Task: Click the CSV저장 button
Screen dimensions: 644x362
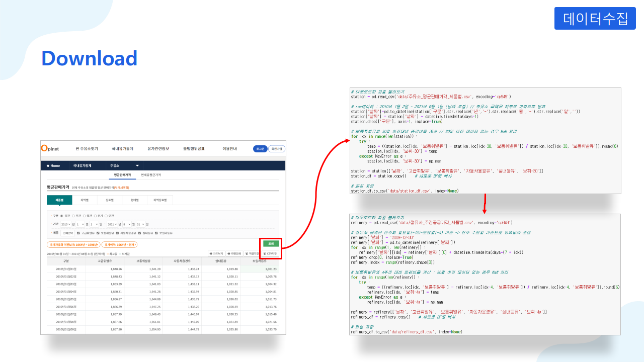Action: [270, 253]
